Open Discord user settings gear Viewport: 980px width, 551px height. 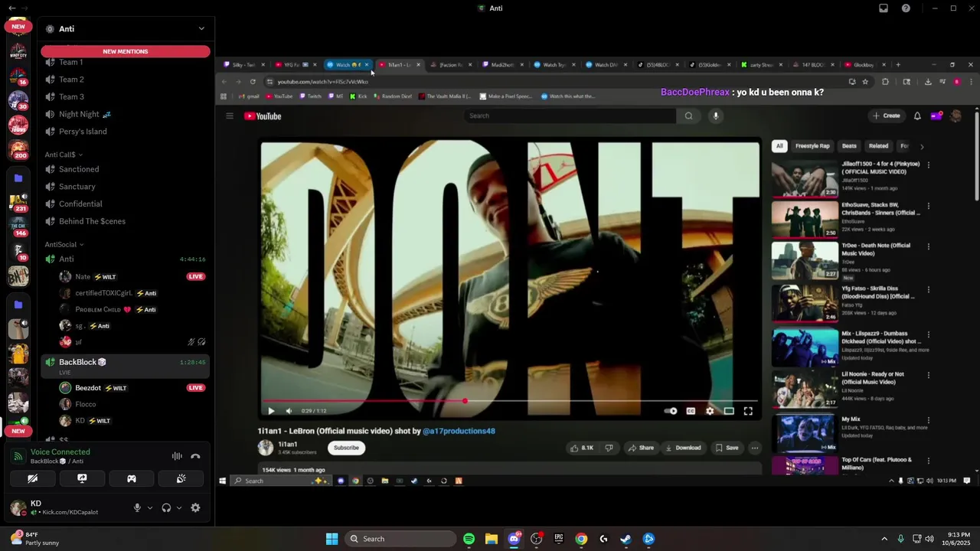click(195, 507)
